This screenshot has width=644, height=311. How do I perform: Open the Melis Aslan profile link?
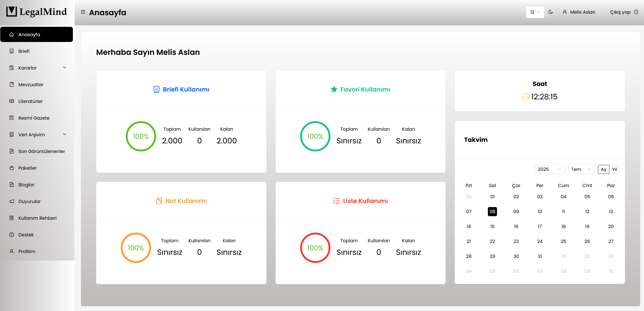point(582,12)
